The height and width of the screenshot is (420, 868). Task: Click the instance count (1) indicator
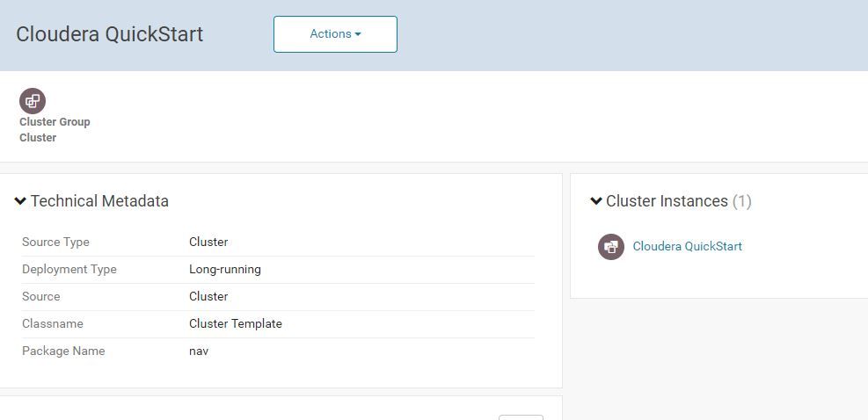[741, 201]
